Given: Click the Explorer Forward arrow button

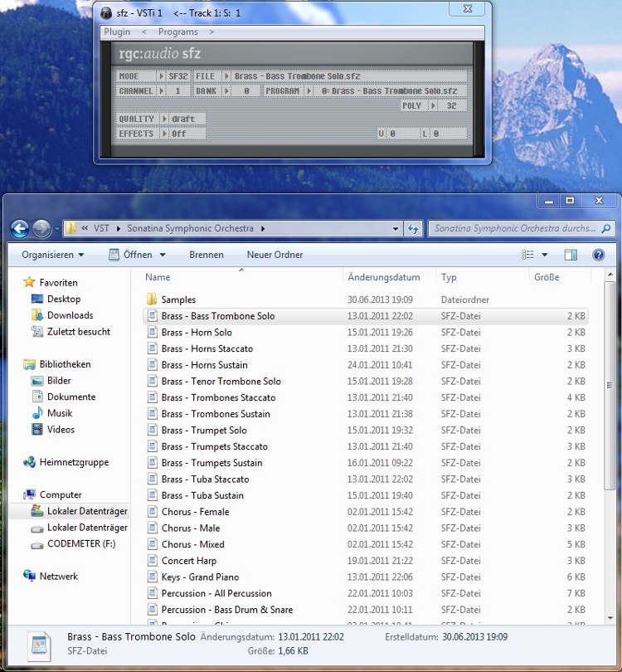Looking at the screenshot, I should coord(41,228).
